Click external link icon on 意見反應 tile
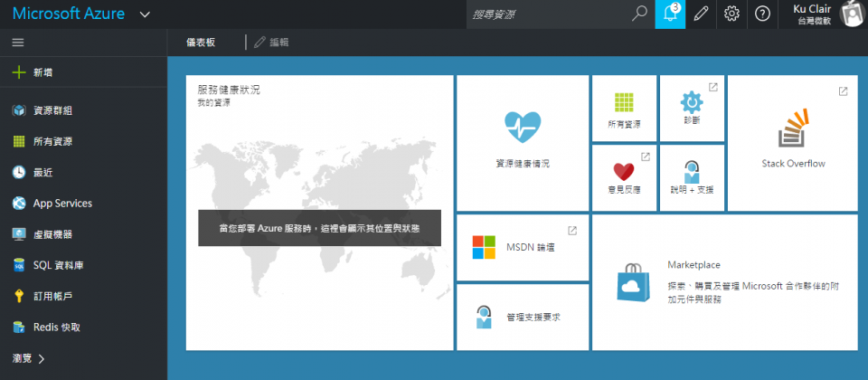 (x=646, y=157)
